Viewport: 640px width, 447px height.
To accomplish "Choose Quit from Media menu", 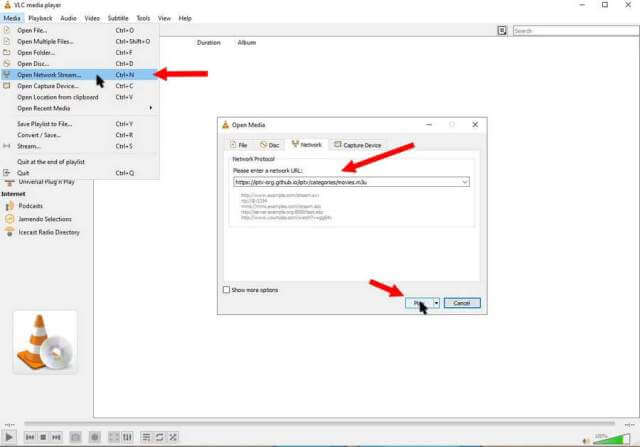I will click(x=80, y=173).
